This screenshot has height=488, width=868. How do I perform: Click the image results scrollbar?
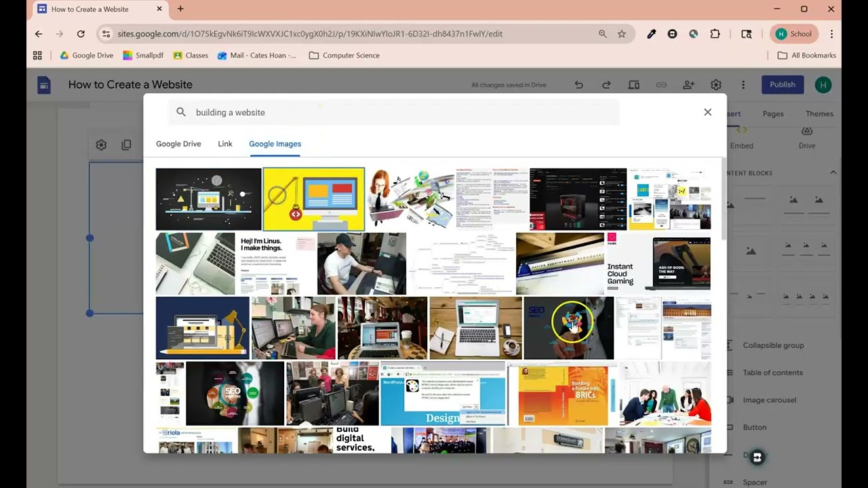pyautogui.click(x=723, y=198)
